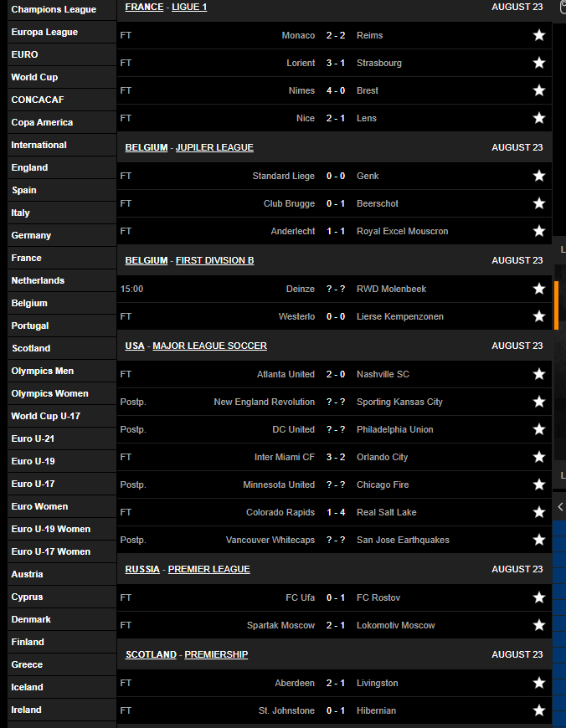Open the LIGUE 1 league link
Viewport: 566px width, 728px height.
click(x=189, y=7)
